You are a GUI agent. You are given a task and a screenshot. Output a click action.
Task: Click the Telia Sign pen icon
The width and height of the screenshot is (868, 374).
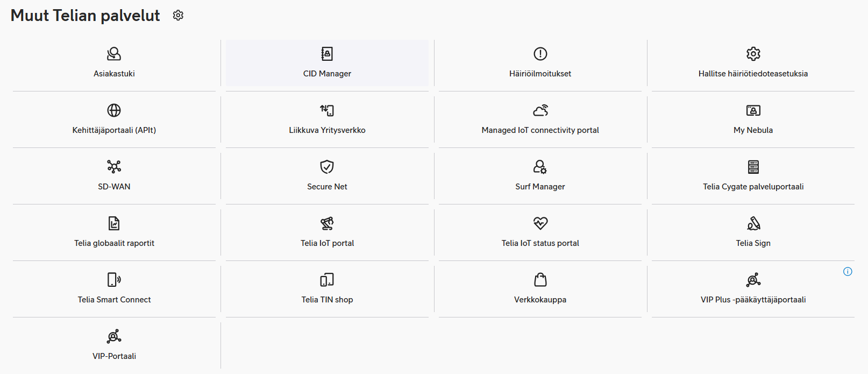tap(753, 223)
